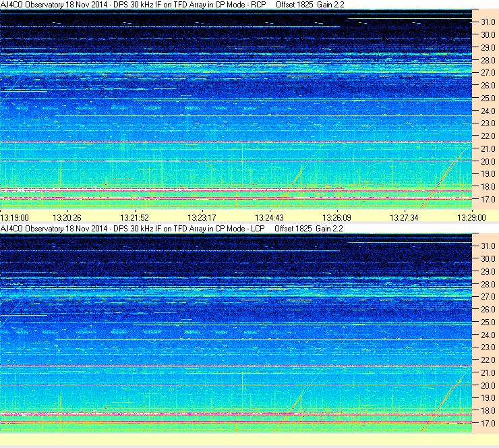Click the RCP spectrogram title text
Viewport: 499px width, 448px height.
point(172,5)
